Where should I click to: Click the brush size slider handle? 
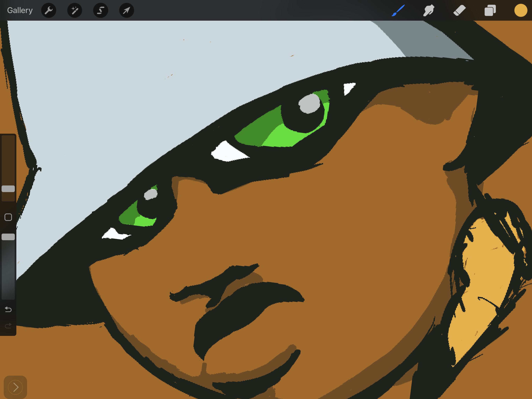click(8, 189)
